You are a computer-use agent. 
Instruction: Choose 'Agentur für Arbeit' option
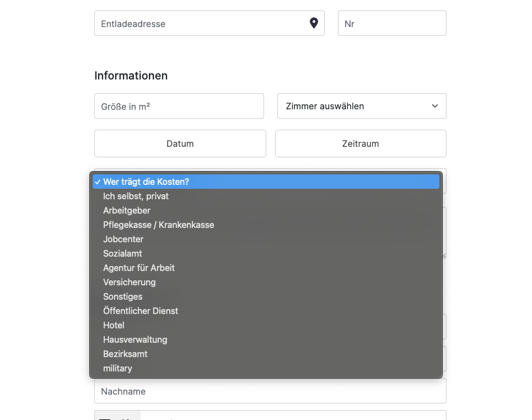(266, 268)
